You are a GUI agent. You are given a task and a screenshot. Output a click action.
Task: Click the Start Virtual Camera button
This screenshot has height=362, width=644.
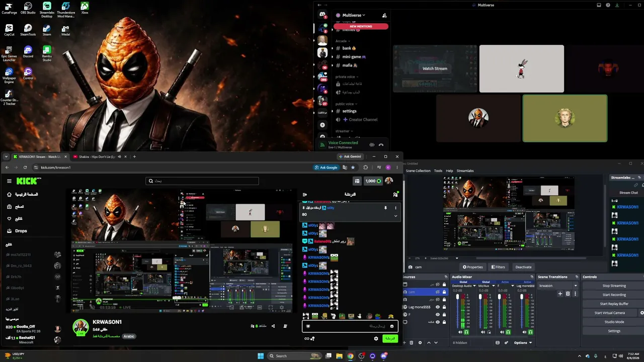610,313
